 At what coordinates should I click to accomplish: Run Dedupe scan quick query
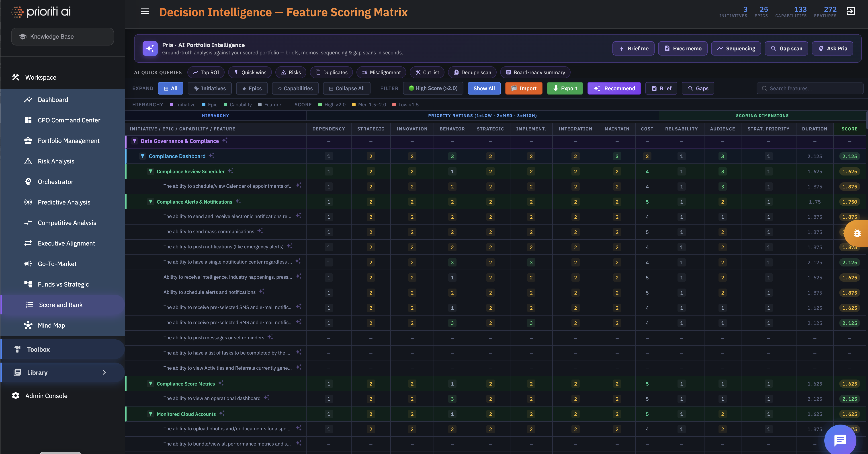472,72
